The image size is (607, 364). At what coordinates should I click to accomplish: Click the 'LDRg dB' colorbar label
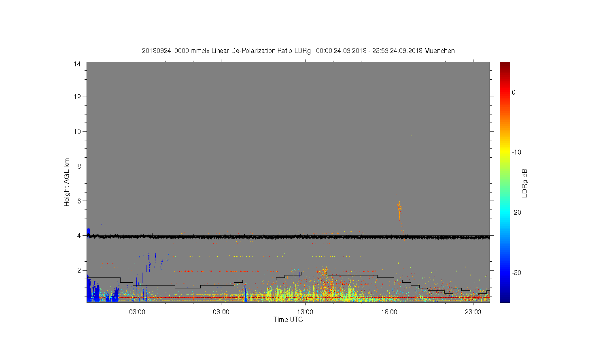(525, 183)
